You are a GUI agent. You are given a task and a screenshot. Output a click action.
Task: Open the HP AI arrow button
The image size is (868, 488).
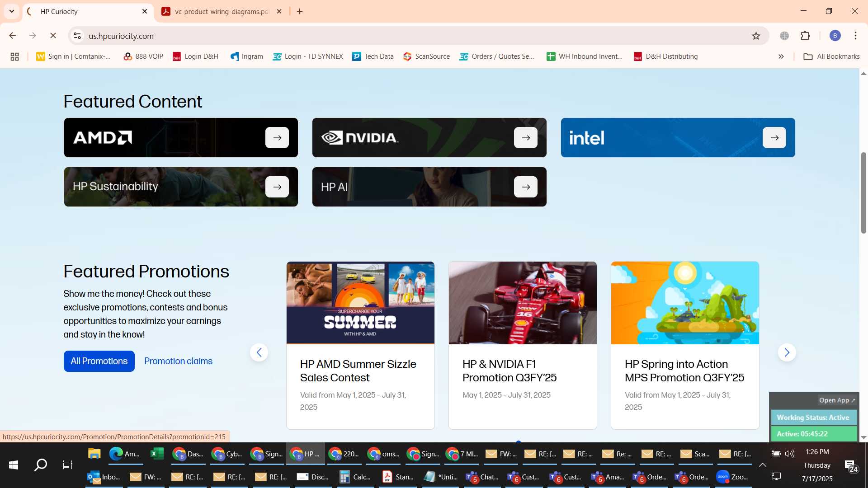tap(526, 187)
